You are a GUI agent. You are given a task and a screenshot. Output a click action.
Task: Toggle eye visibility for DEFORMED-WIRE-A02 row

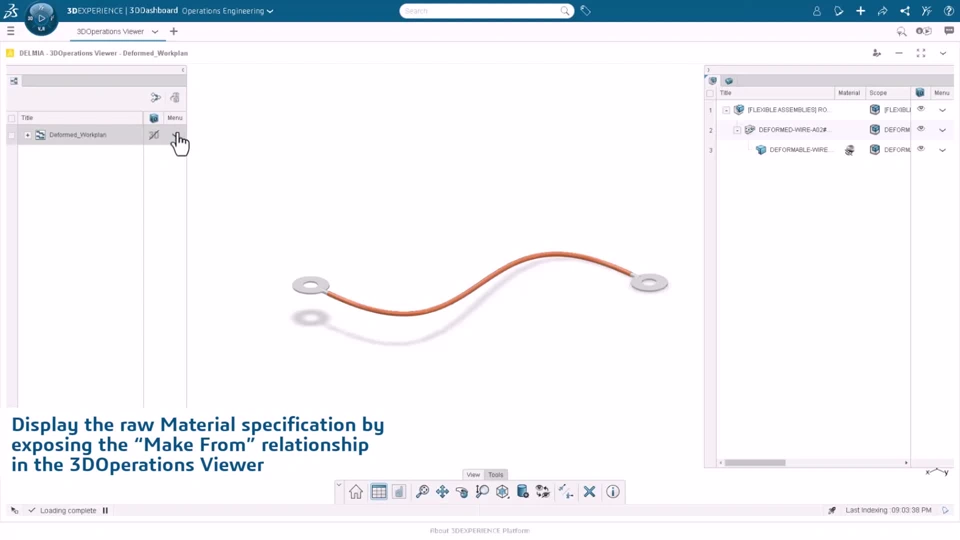tap(921, 129)
